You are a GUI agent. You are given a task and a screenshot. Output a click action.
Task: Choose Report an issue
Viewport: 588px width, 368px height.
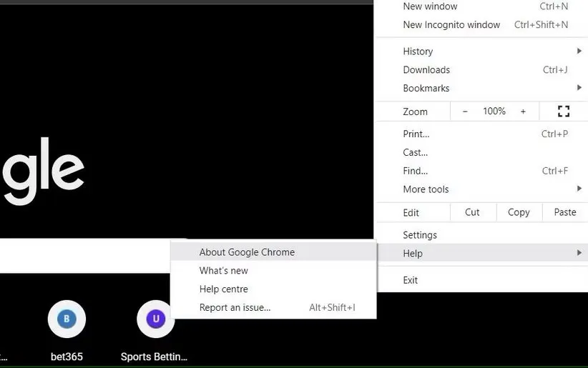[x=235, y=308]
